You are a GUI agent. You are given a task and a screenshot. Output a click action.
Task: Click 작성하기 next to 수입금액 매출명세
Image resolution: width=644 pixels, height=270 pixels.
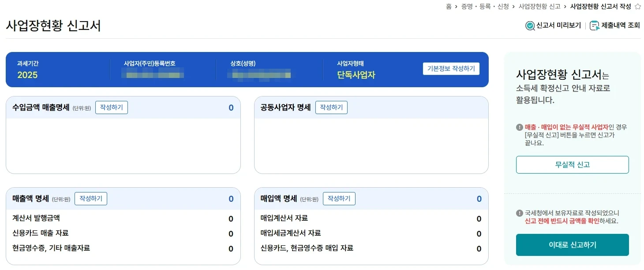(x=112, y=107)
